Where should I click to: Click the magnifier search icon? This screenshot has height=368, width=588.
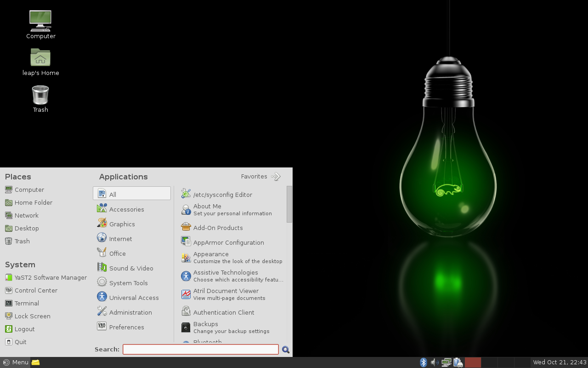286,350
